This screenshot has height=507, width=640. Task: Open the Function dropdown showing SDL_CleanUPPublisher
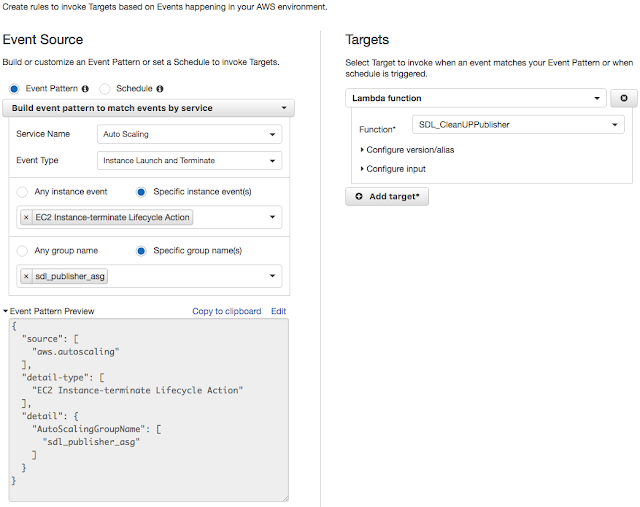(518, 126)
